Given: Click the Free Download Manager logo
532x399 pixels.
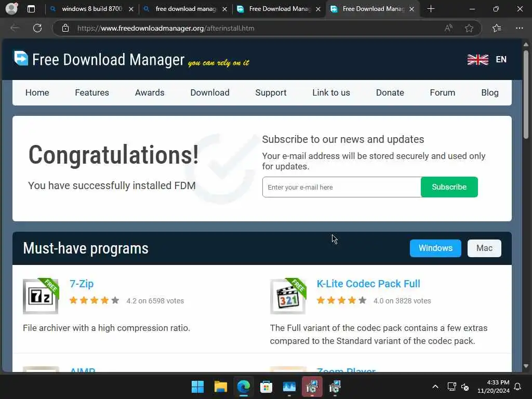Looking at the screenshot, I should tap(21, 58).
